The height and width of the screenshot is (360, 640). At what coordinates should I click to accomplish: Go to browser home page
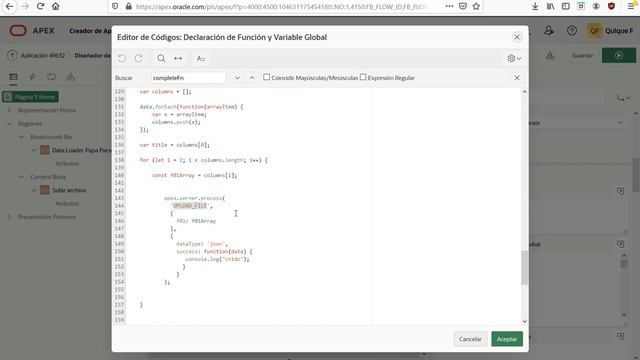tap(56, 7)
